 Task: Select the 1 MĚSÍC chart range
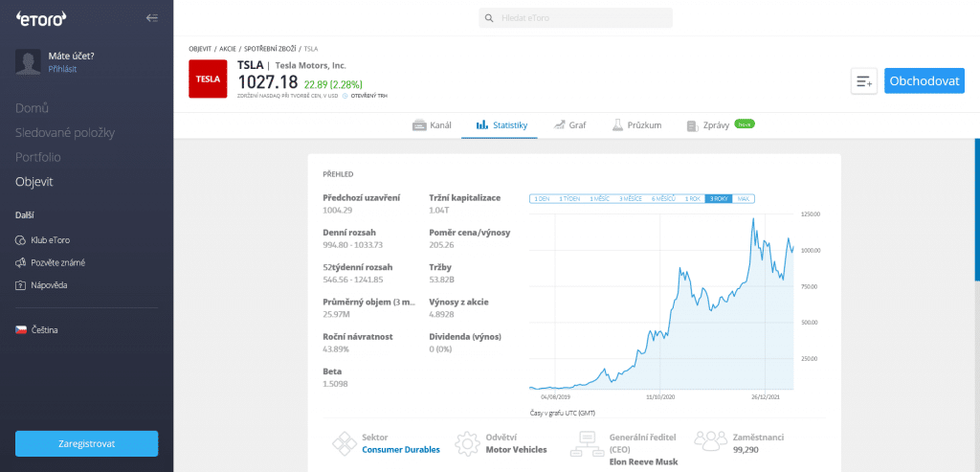(x=599, y=199)
